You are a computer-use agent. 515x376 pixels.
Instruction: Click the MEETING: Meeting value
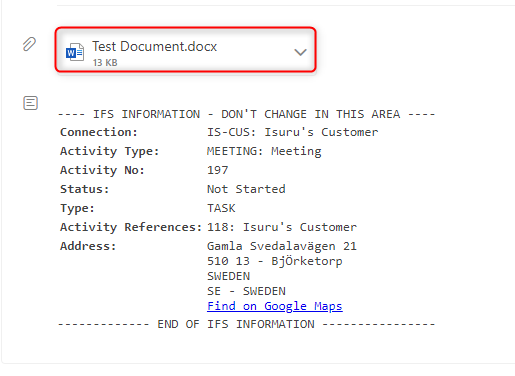click(264, 151)
